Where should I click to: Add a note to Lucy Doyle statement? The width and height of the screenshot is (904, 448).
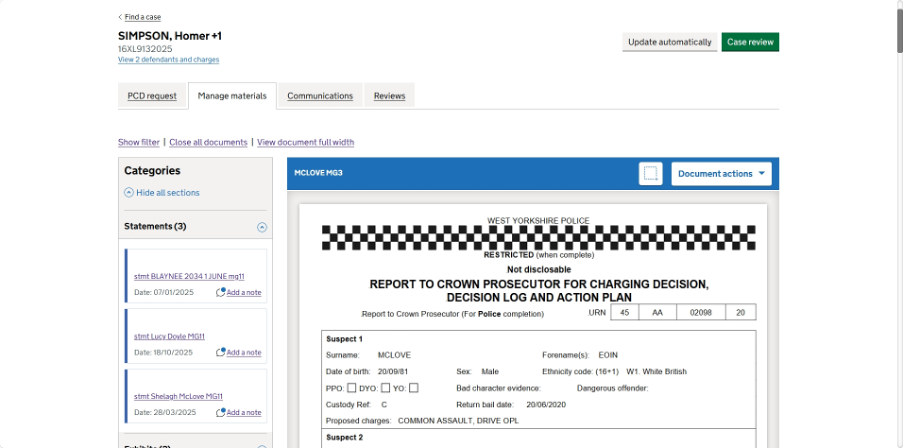pos(244,352)
